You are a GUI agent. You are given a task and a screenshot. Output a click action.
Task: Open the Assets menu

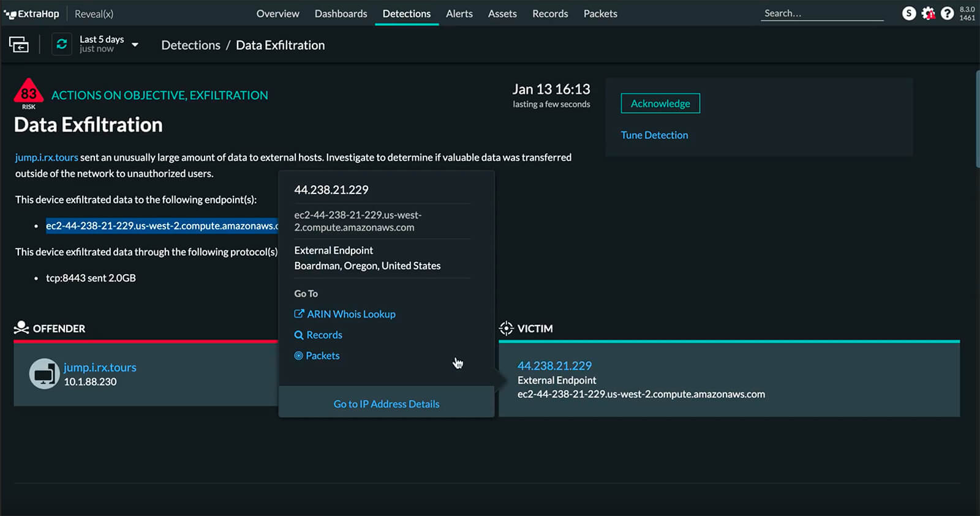(502, 13)
